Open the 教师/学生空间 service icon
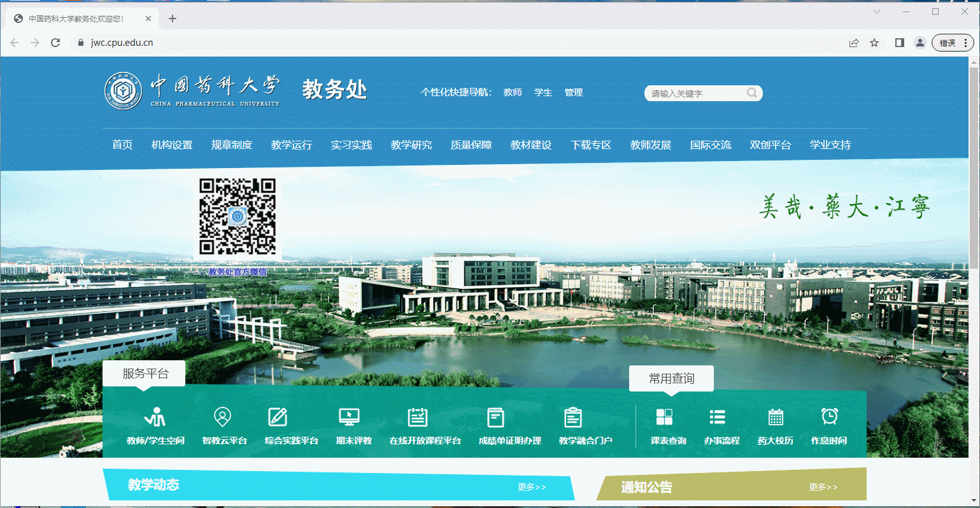This screenshot has width=980, height=508. pyautogui.click(x=155, y=418)
